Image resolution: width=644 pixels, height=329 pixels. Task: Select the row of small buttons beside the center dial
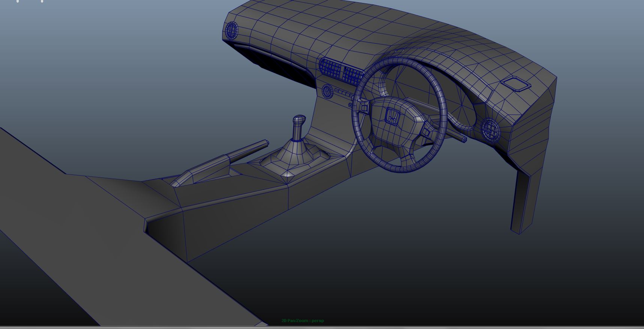tap(344, 92)
